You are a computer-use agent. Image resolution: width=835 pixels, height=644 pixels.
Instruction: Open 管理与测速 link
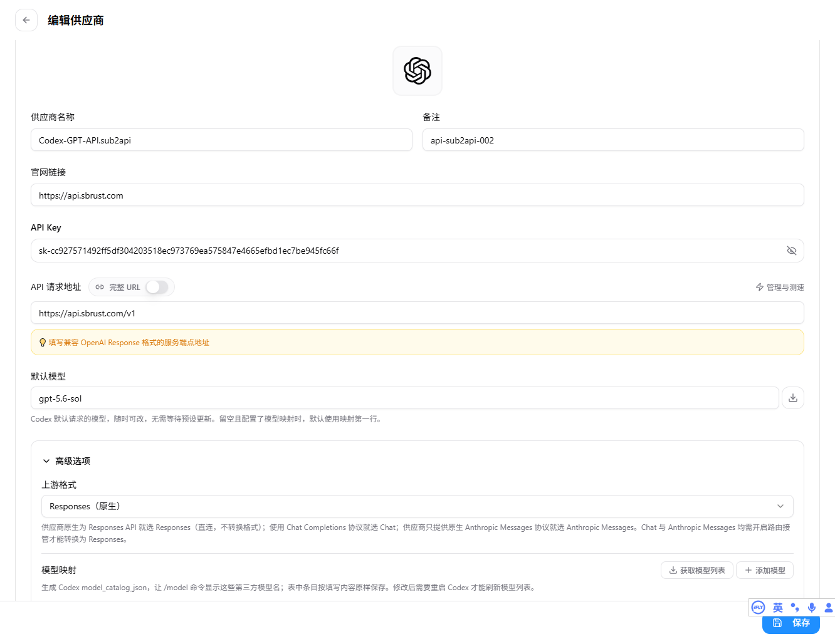[x=780, y=287]
